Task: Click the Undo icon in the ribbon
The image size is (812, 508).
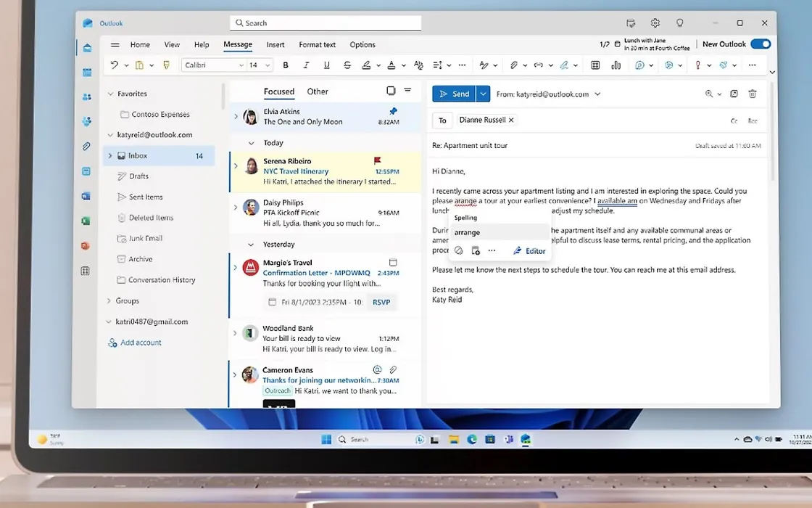Action: pos(115,65)
